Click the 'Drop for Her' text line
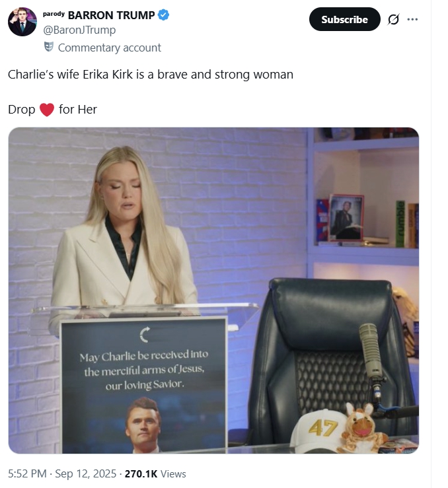This screenshot has width=448, height=488. pyautogui.click(x=52, y=110)
